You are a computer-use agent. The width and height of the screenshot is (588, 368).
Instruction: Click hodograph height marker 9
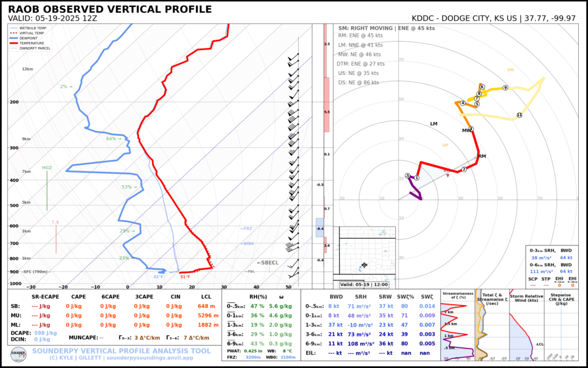tap(505, 88)
